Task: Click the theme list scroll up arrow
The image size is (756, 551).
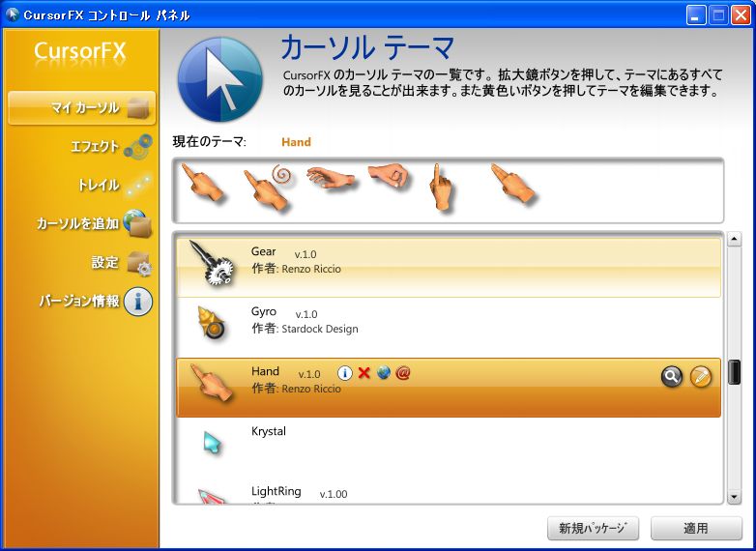Action: pyautogui.click(x=734, y=239)
